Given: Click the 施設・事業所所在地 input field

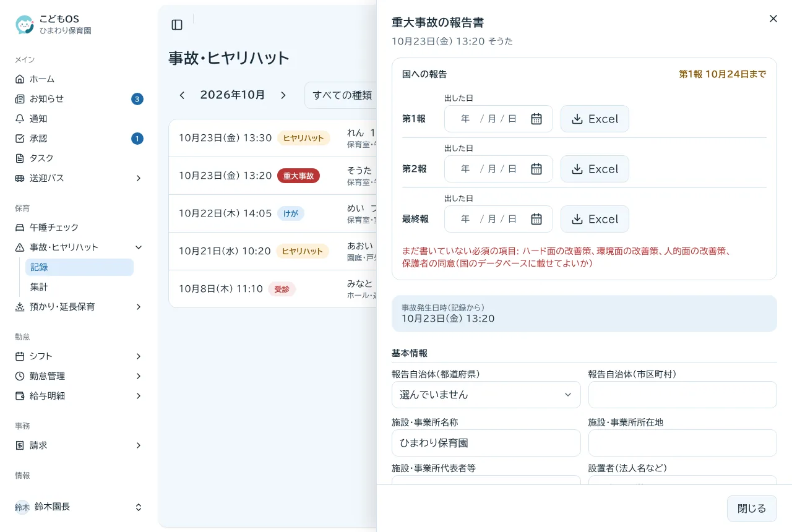Looking at the screenshot, I should click(x=682, y=443).
